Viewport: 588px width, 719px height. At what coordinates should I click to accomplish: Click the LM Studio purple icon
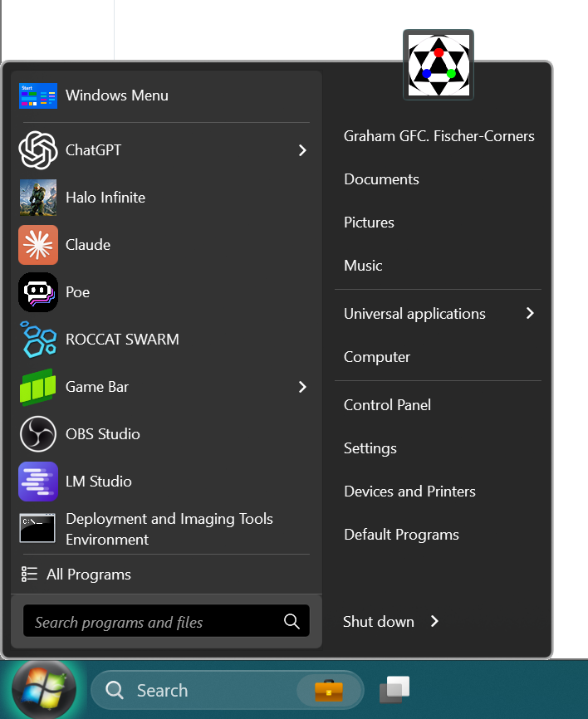tap(37, 482)
